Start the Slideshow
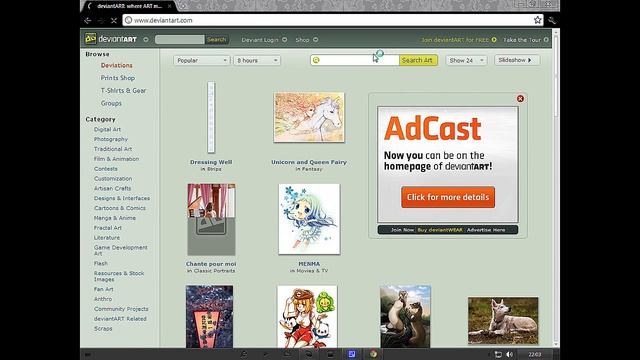Viewport: 640px width, 360px height. pyautogui.click(x=517, y=60)
